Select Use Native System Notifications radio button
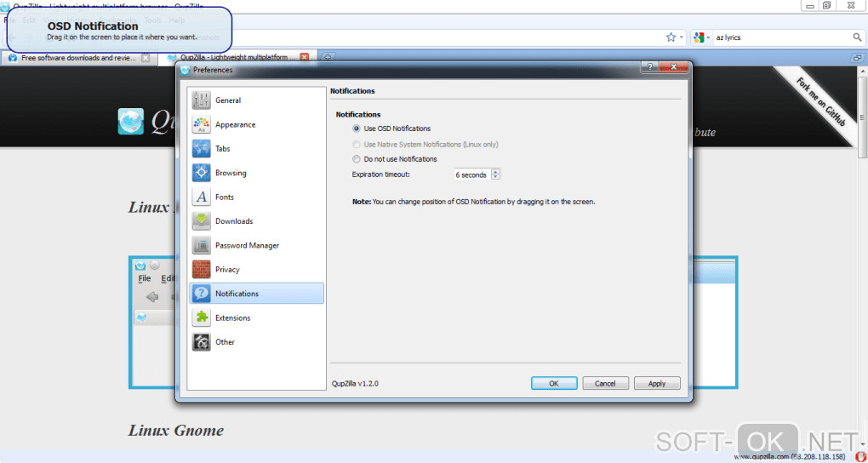This screenshot has width=868, height=463. [357, 145]
